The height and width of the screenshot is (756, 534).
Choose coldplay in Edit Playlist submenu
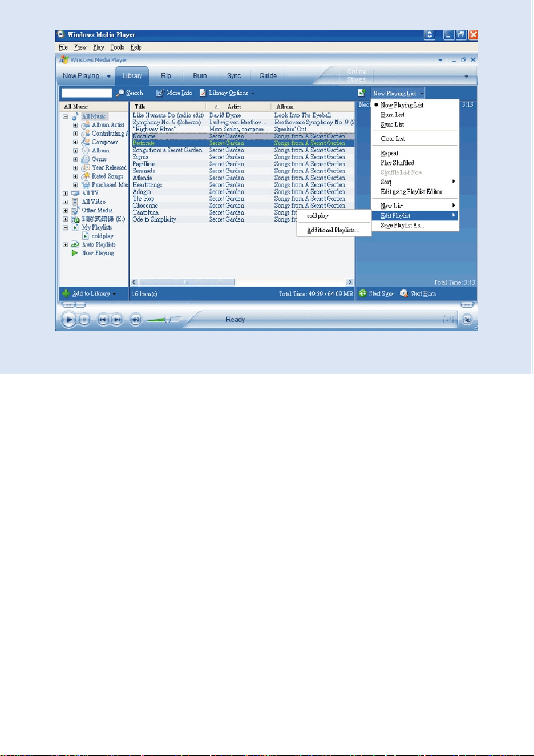(334, 216)
